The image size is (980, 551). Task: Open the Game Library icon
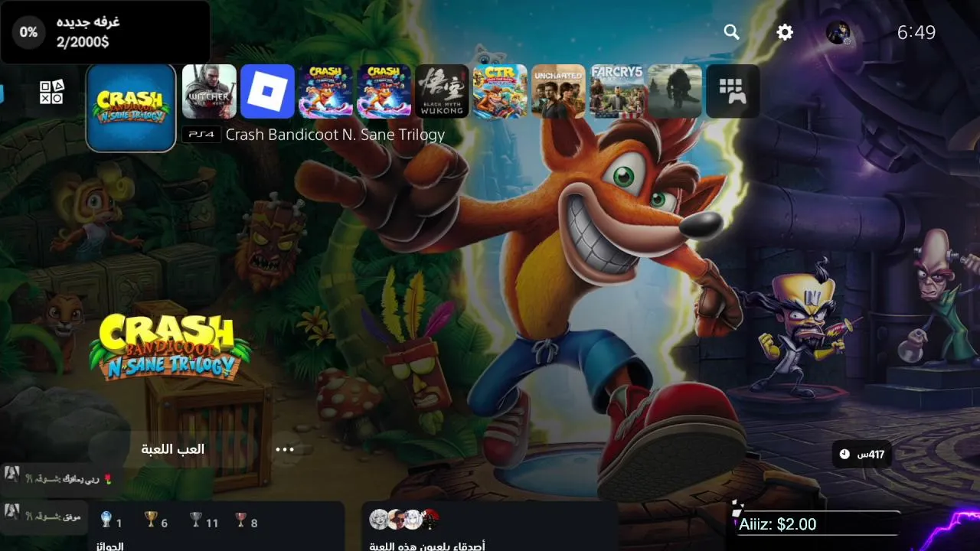click(733, 91)
